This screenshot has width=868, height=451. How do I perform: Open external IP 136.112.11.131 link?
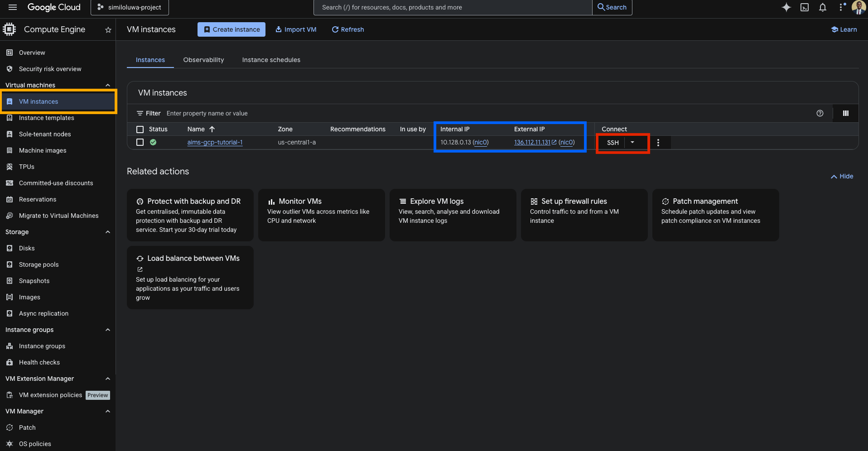coord(532,142)
